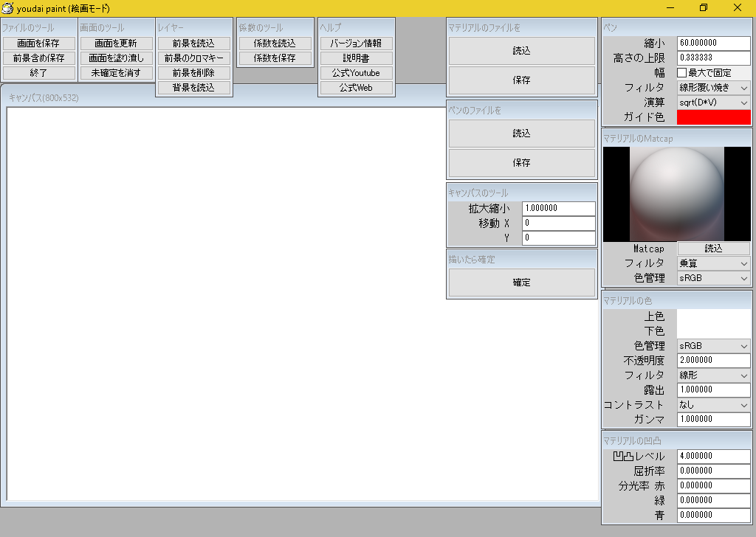The image size is (756, 537).
Task: Click 保存 under マテリアルのファイルを
Action: 521,80
